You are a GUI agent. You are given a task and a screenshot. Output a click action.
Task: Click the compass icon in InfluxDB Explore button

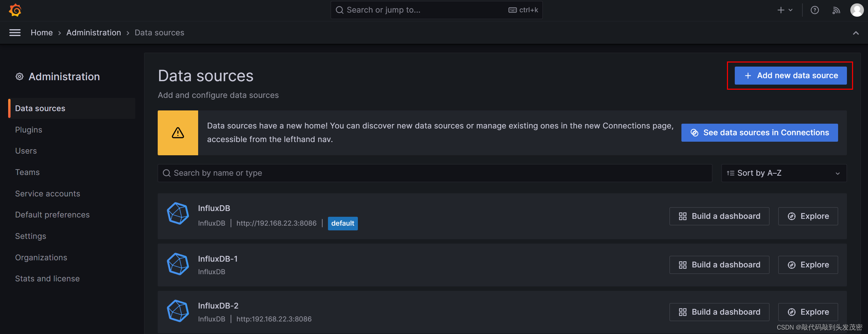tap(792, 216)
